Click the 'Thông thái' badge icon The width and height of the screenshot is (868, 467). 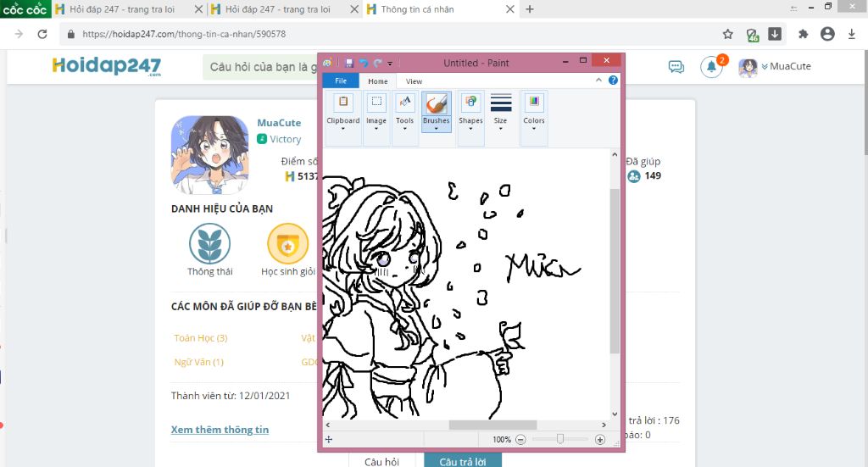[210, 243]
